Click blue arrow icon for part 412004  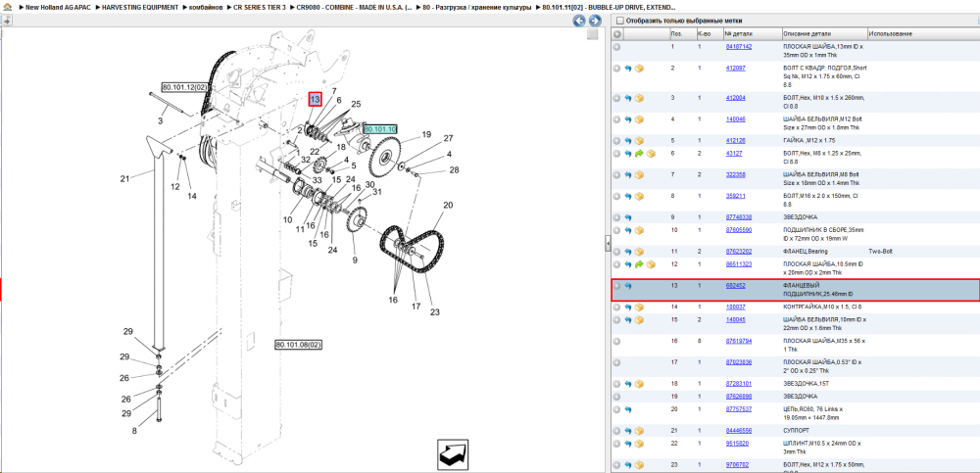pos(627,98)
